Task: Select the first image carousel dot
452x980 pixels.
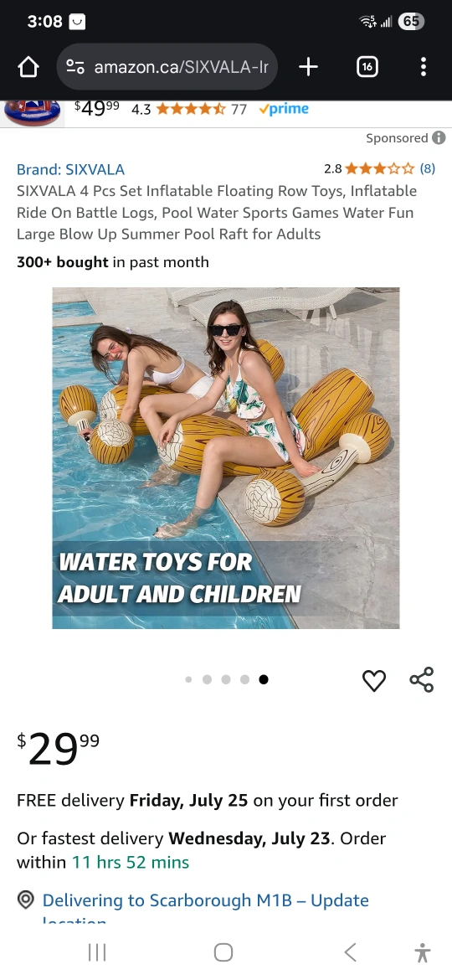Action: coord(188,679)
